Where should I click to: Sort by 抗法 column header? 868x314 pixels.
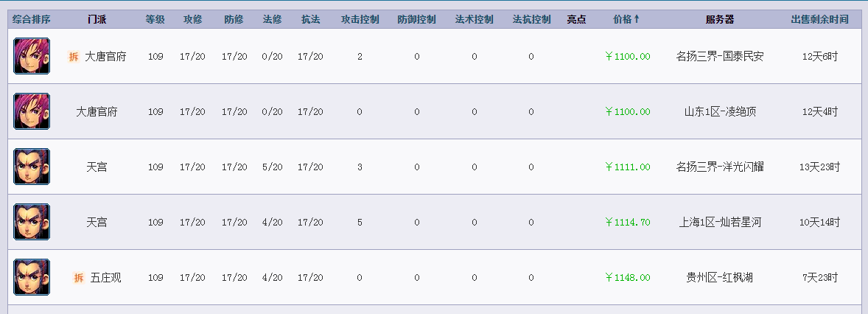(x=310, y=19)
